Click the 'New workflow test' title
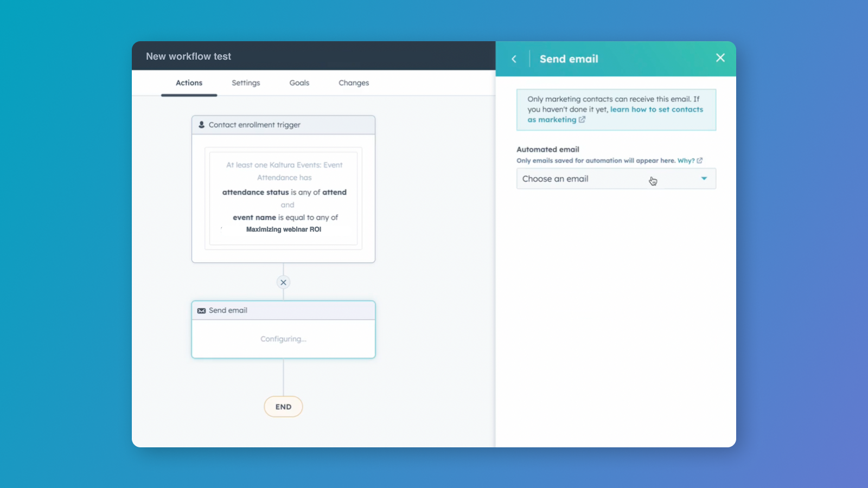 188,56
